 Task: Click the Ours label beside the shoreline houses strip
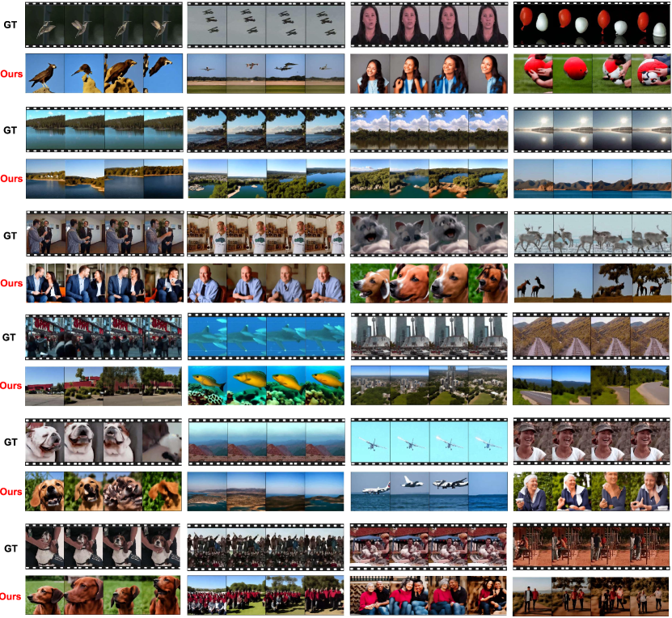click(x=11, y=179)
